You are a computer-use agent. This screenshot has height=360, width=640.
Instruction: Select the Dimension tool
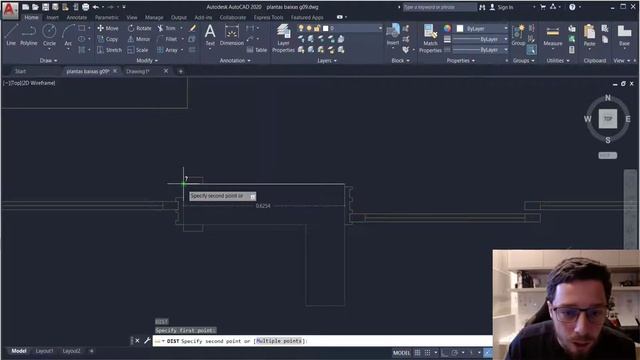(231, 34)
